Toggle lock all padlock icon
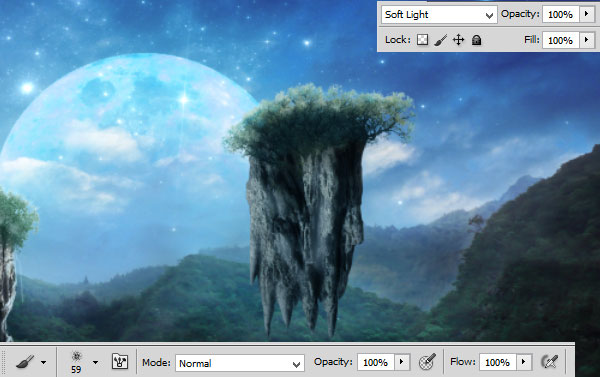 476,40
